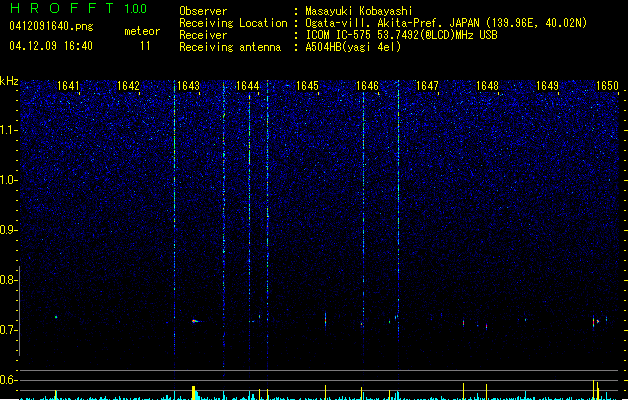629x400 pixels.
Task: Click the A504HB yagi antenna text
Action: click(x=353, y=47)
